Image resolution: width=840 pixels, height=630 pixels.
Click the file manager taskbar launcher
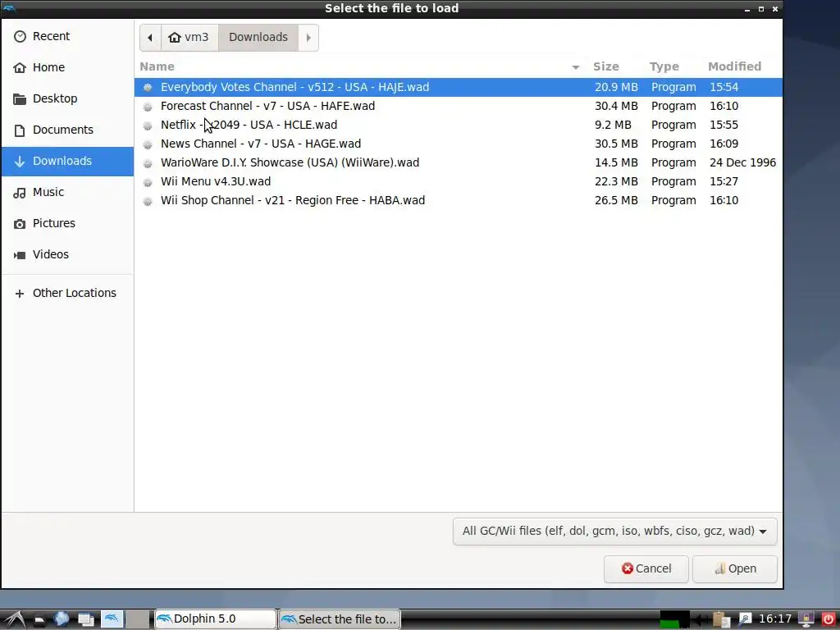click(x=39, y=620)
